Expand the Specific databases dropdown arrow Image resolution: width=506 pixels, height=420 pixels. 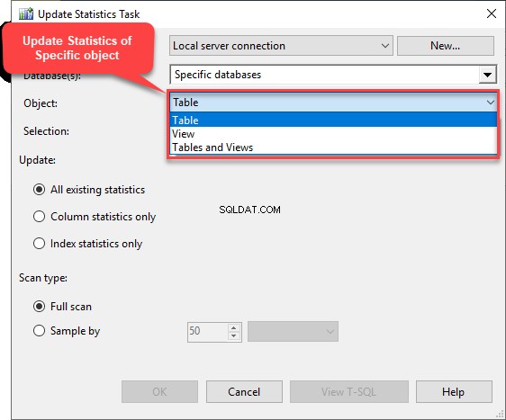click(x=487, y=75)
